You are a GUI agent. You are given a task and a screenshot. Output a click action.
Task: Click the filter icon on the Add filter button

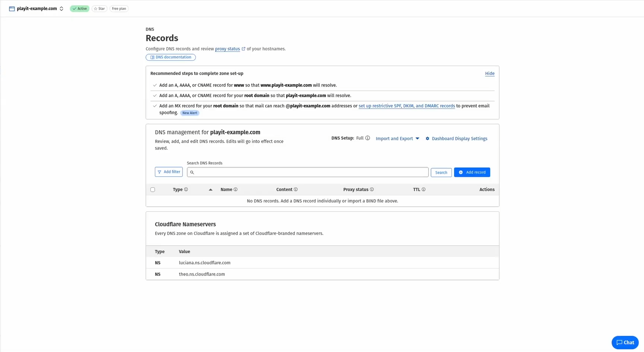(159, 172)
